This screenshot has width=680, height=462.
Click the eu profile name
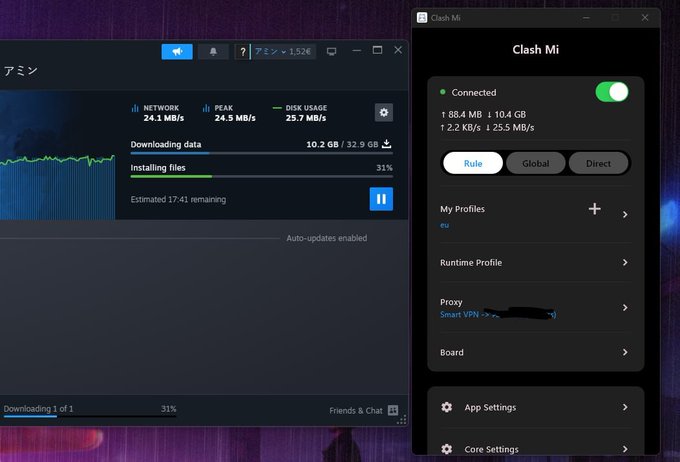(445, 225)
